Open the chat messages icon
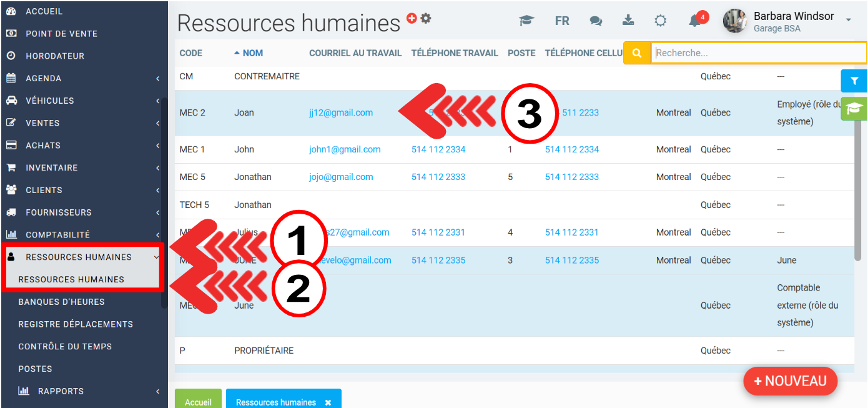 (x=596, y=21)
